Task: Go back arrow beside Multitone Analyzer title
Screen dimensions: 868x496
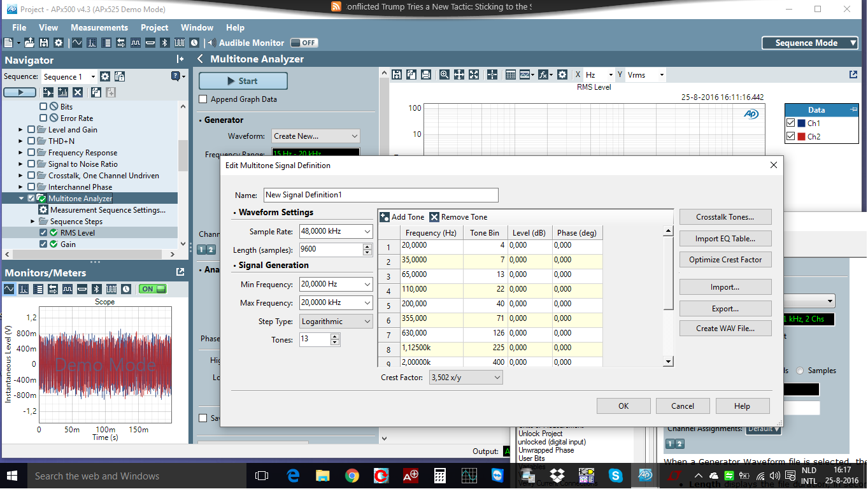Action: point(200,59)
